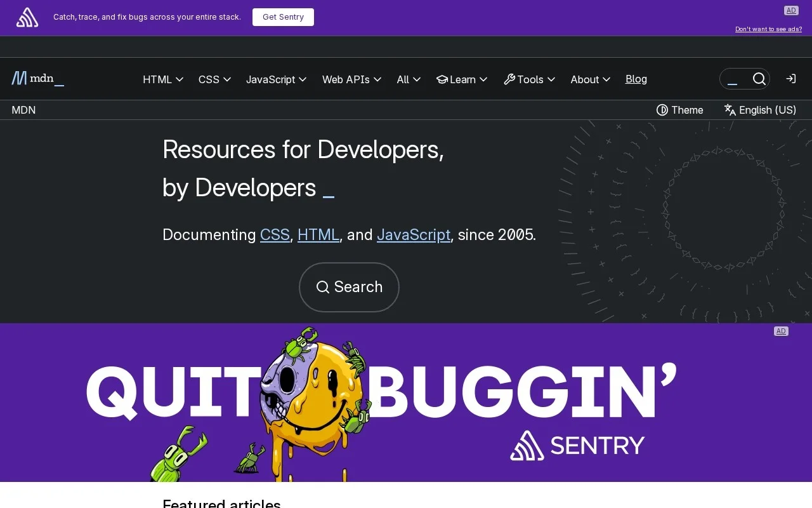The height and width of the screenshot is (508, 812).
Task: Select the All navigation menu
Action: 409,79
